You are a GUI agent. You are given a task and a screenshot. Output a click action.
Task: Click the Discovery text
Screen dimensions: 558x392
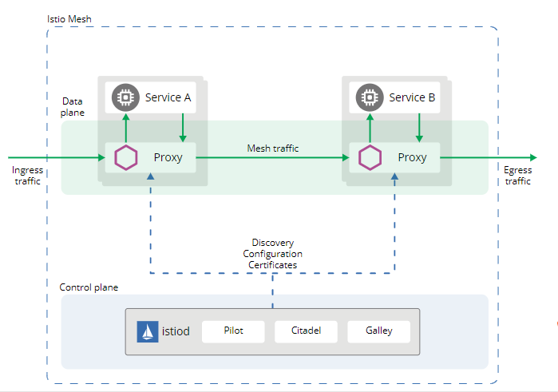click(x=272, y=243)
